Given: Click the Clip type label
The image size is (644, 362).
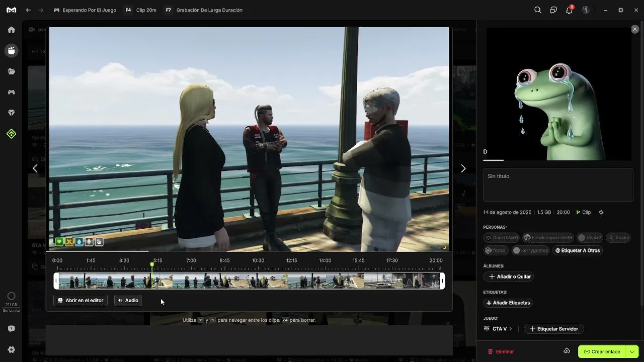Looking at the screenshot, I should 584,212.
